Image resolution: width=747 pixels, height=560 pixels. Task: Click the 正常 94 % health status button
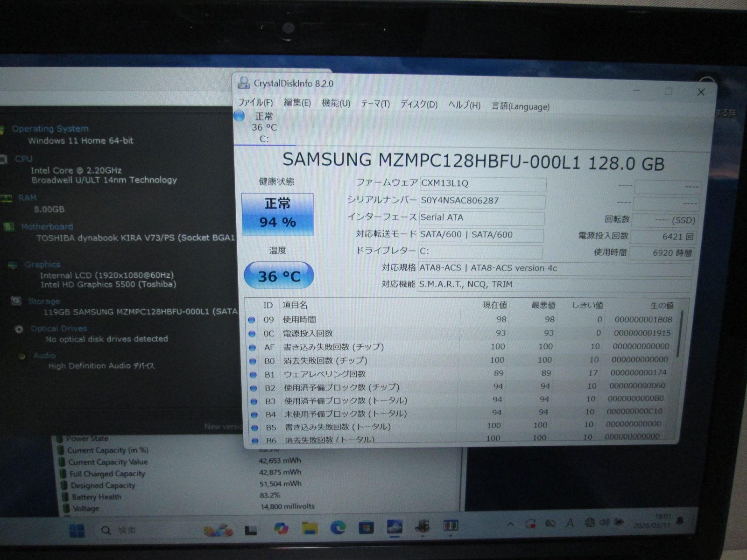coord(278,214)
